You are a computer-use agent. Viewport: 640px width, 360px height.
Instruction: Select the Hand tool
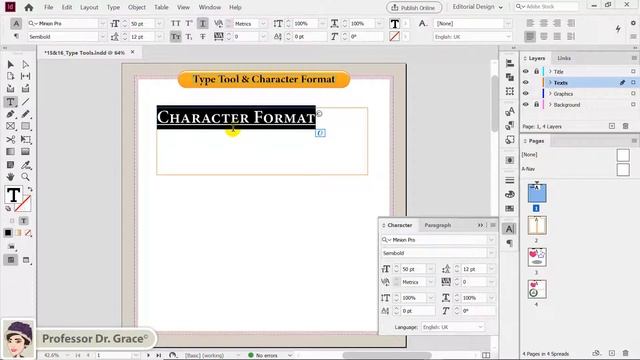pyautogui.click(x=11, y=177)
